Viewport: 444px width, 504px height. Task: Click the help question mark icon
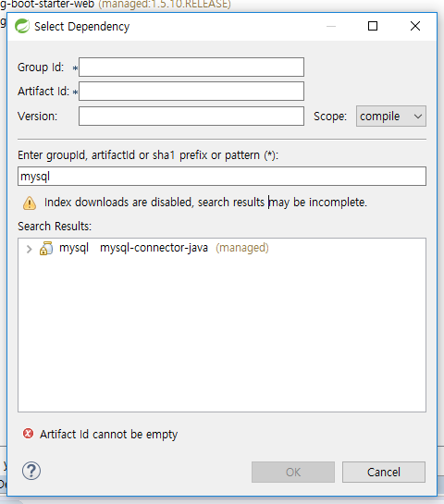(31, 471)
